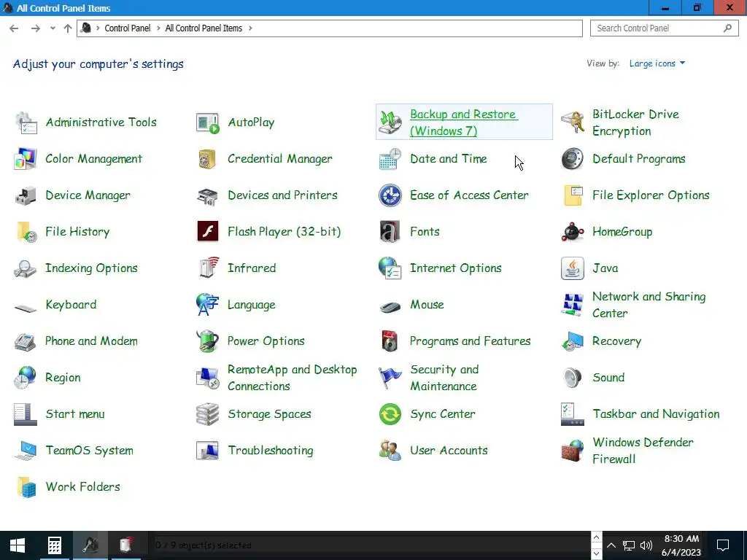Open the User Accounts icon
This screenshot has height=560, width=747.
pos(390,451)
